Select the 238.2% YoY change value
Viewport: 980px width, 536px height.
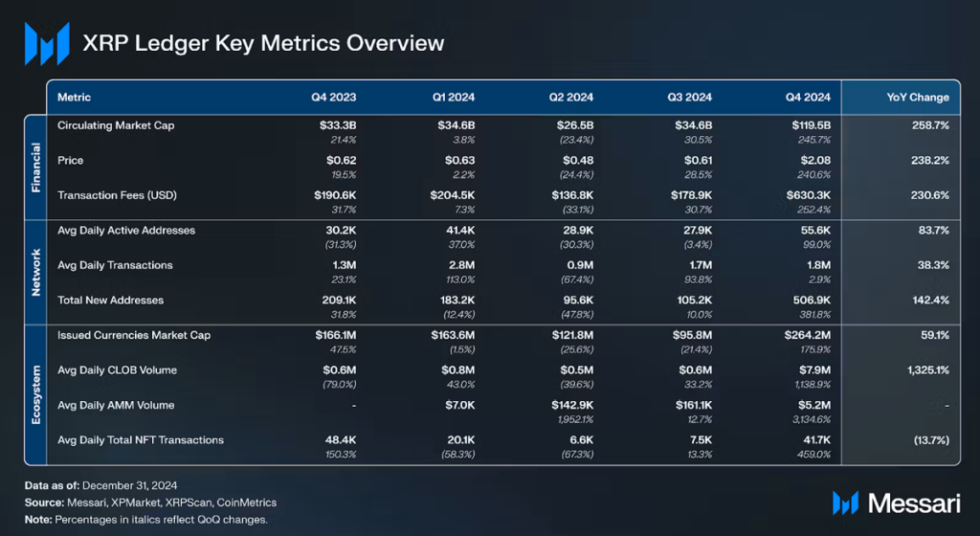tap(930, 161)
